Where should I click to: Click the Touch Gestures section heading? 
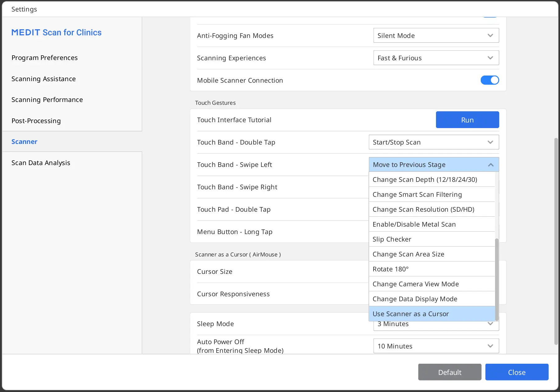point(215,103)
